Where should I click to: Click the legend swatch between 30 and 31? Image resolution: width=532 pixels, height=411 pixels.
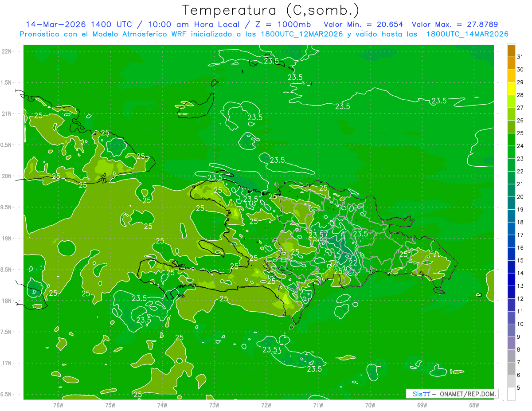[x=511, y=63]
